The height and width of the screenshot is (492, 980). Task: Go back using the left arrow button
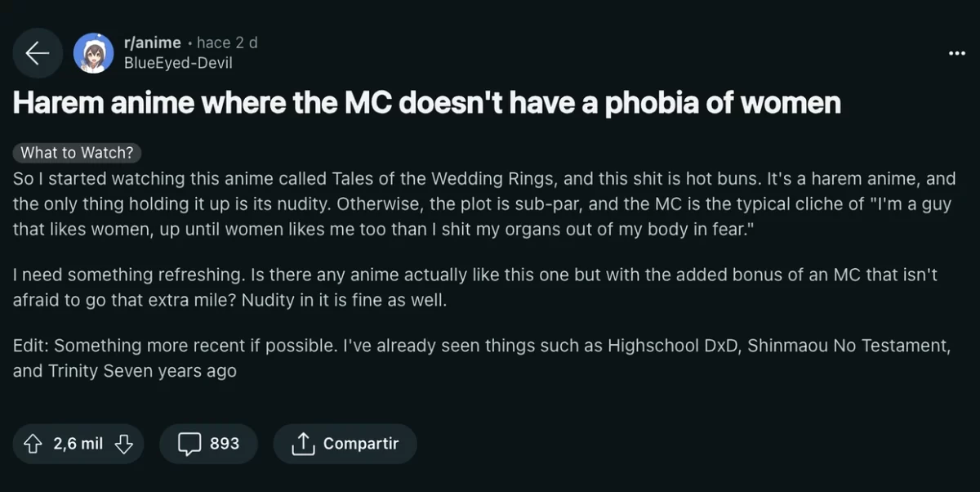(x=38, y=53)
